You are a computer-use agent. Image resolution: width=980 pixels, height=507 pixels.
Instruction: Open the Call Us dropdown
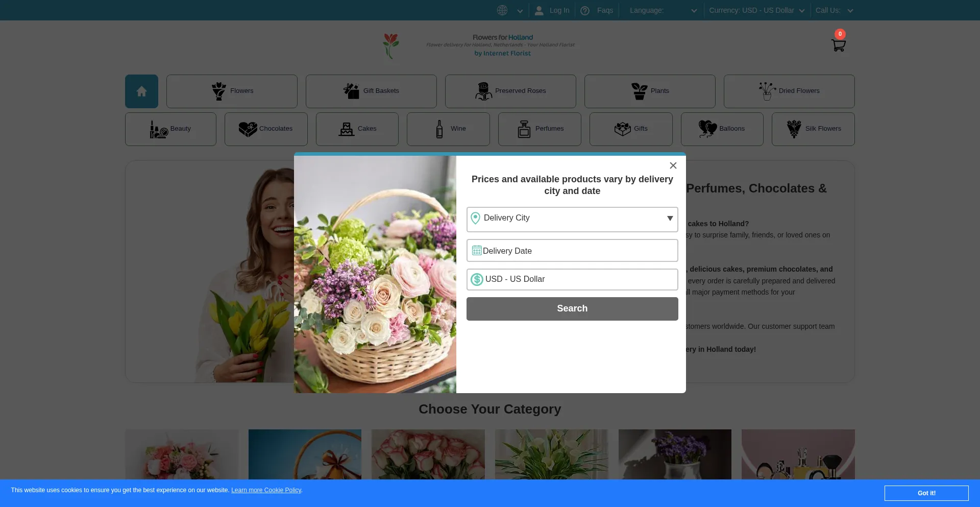tap(834, 11)
